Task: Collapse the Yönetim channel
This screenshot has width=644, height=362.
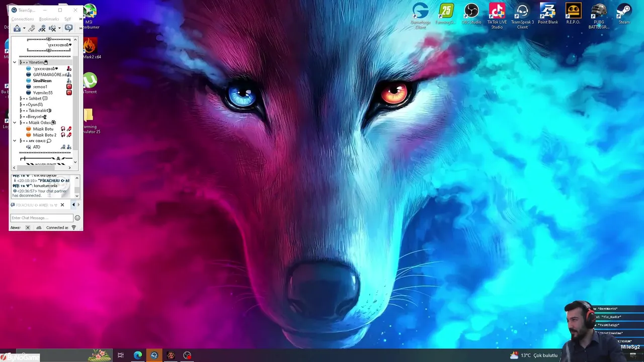Action: pyautogui.click(x=15, y=62)
